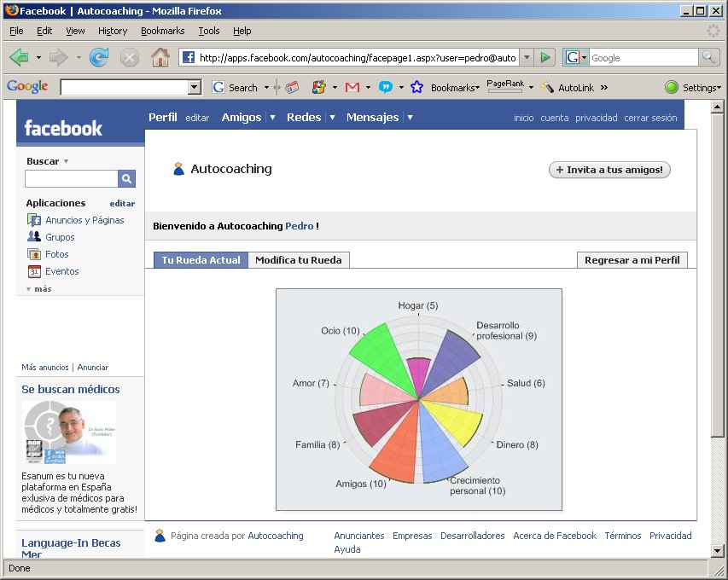This screenshot has height=580, width=728.
Task: Click the green Go arrow beside address bar
Action: click(545, 57)
